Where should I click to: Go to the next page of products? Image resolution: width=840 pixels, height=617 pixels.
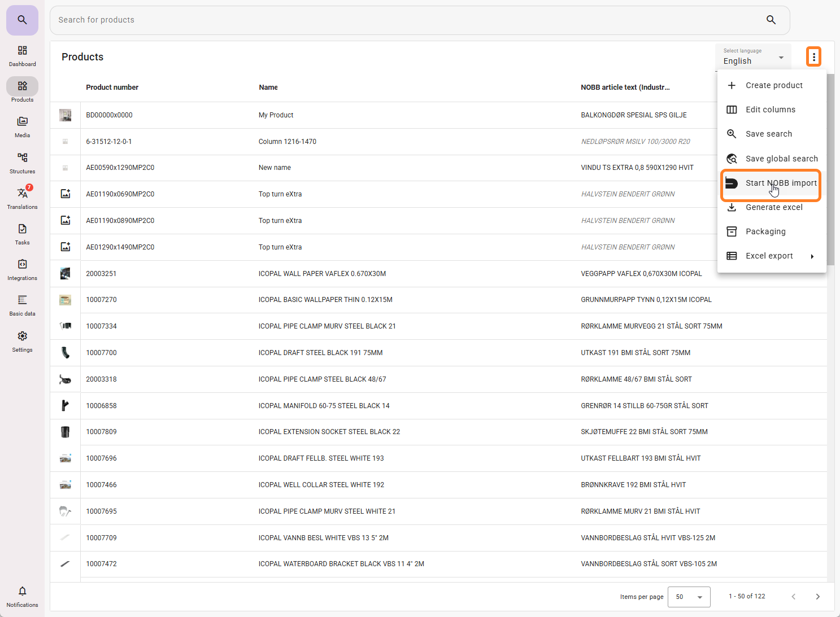coord(817,597)
